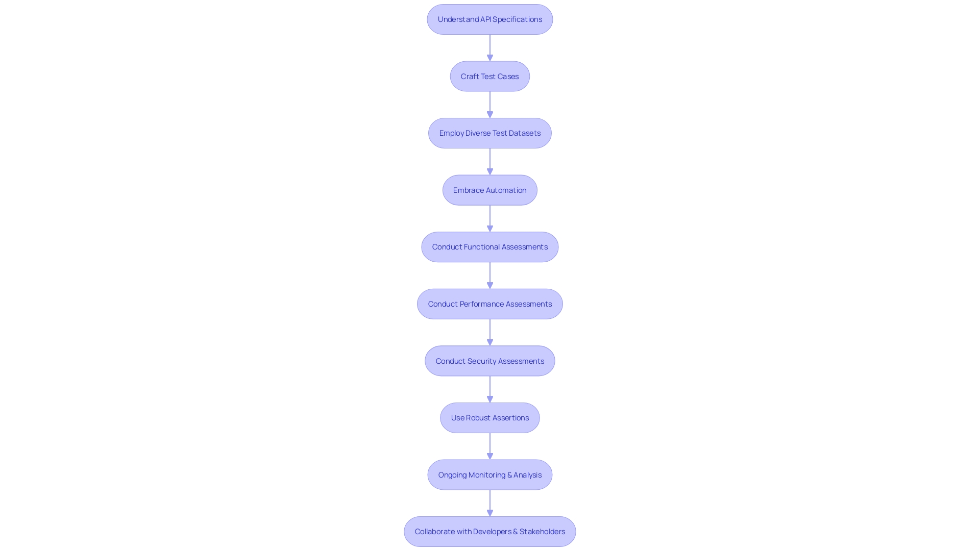The height and width of the screenshot is (551, 980).
Task: Scroll down to view remaining nodes
Action: pos(489,532)
